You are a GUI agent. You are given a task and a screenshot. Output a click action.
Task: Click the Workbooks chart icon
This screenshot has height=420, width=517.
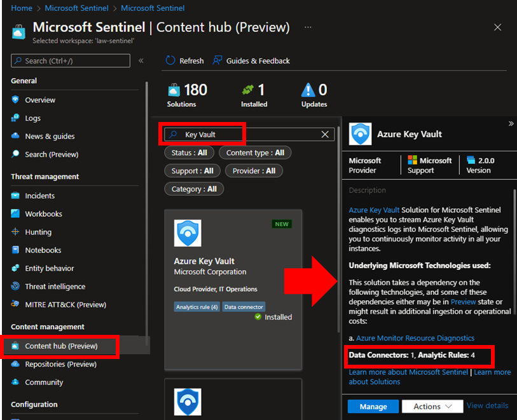coord(15,213)
